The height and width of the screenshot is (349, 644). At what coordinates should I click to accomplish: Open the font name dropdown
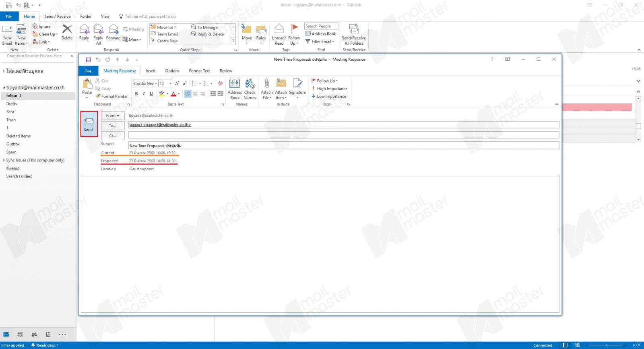click(156, 83)
